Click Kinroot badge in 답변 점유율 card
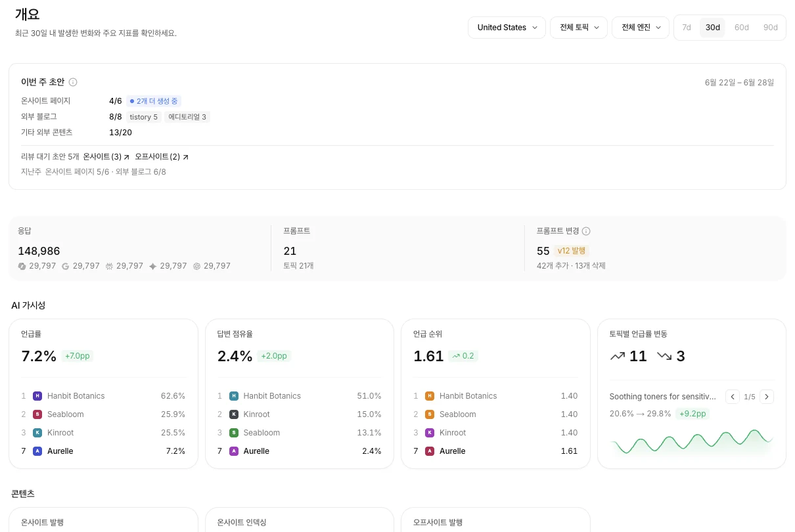Viewport: 795px width, 532px height. coord(233,414)
